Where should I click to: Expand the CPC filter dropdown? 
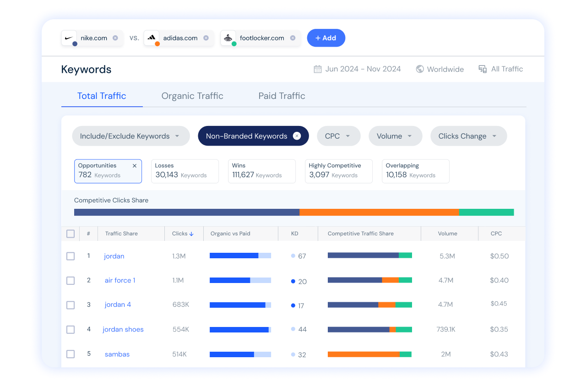(339, 136)
